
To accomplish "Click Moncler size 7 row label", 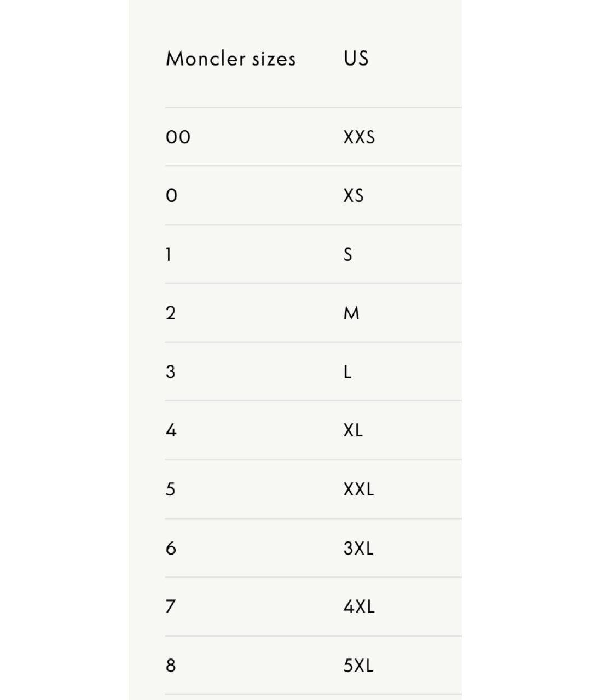I will [x=171, y=606].
